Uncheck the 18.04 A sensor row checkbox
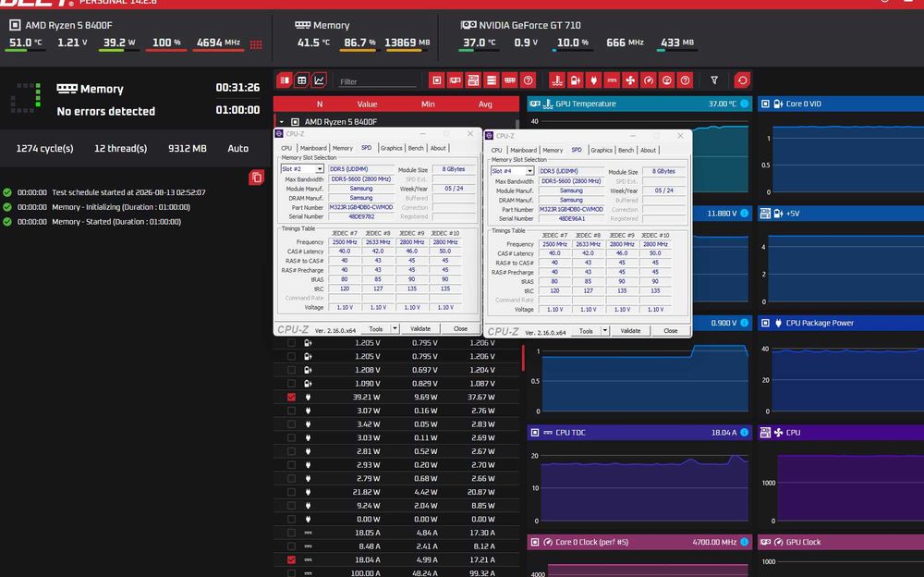Viewport: 924px width, 577px height. [x=291, y=559]
